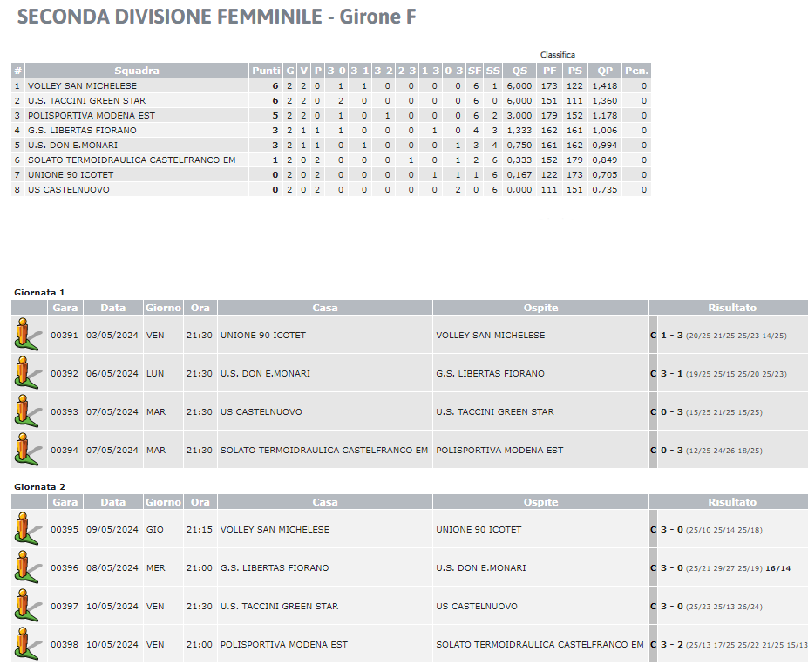
Task: Click away team SOLATO TERMOIDRAULICA CASTELFRANCO EM, match 00398
Action: click(540, 644)
